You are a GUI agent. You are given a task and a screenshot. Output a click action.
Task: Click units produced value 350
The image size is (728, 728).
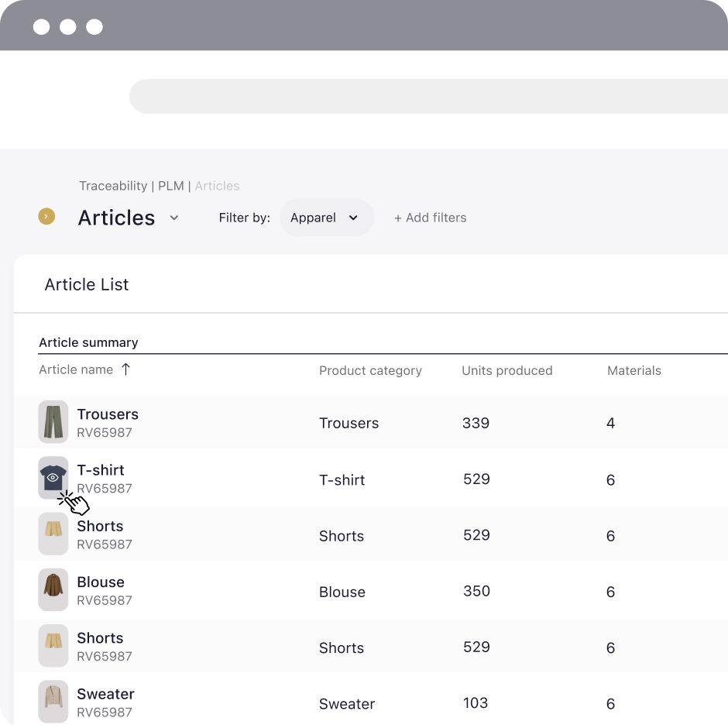pyautogui.click(x=477, y=591)
